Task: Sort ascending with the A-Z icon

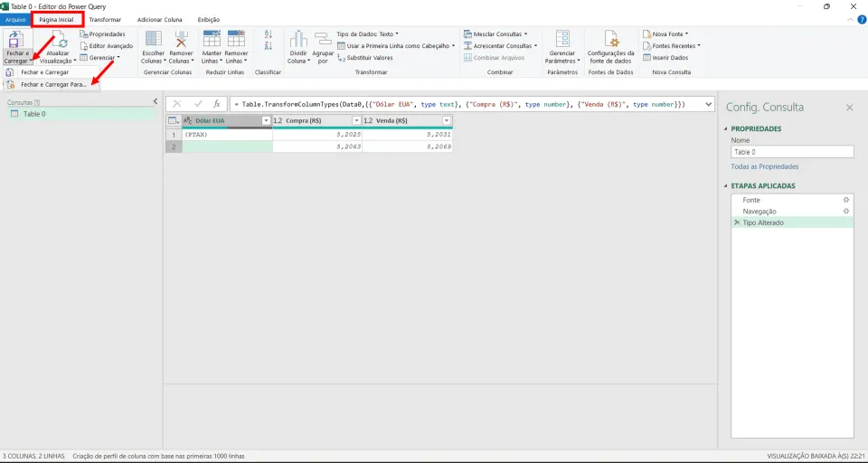Action: click(x=269, y=34)
